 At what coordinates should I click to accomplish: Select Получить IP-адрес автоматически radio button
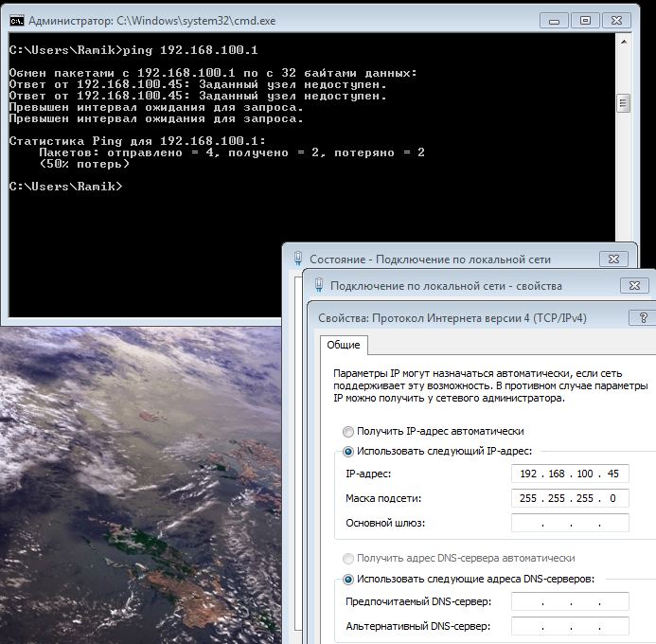coord(347,432)
